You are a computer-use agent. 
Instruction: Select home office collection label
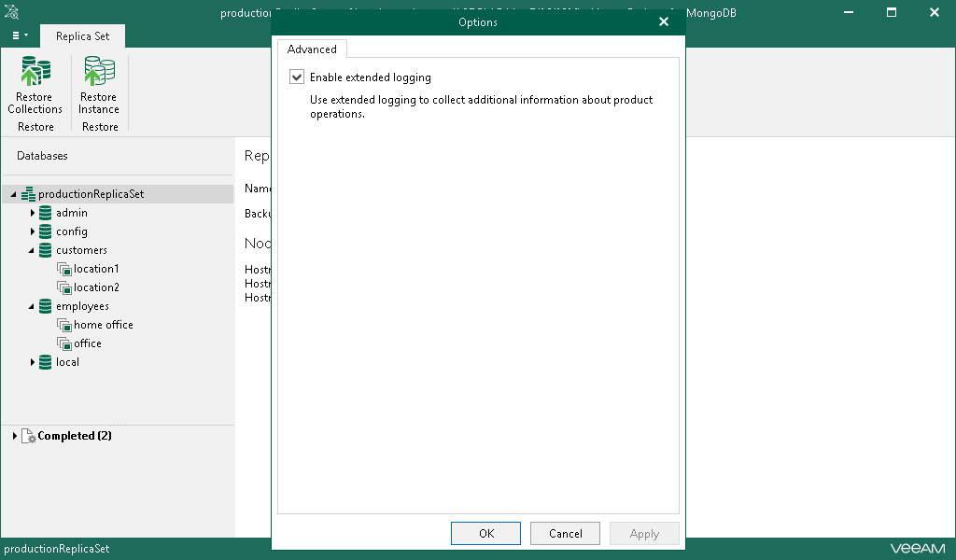[104, 325]
